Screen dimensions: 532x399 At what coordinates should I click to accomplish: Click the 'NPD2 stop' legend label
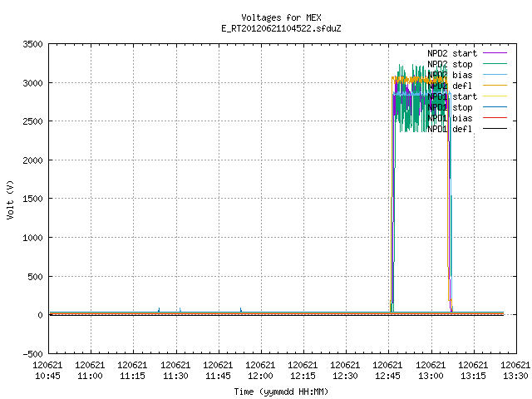pos(450,64)
